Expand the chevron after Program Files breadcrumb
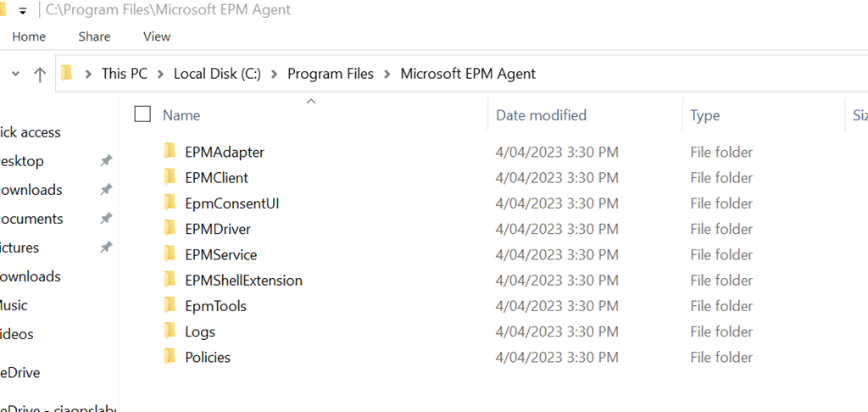The height and width of the screenshot is (412, 868). (387, 74)
